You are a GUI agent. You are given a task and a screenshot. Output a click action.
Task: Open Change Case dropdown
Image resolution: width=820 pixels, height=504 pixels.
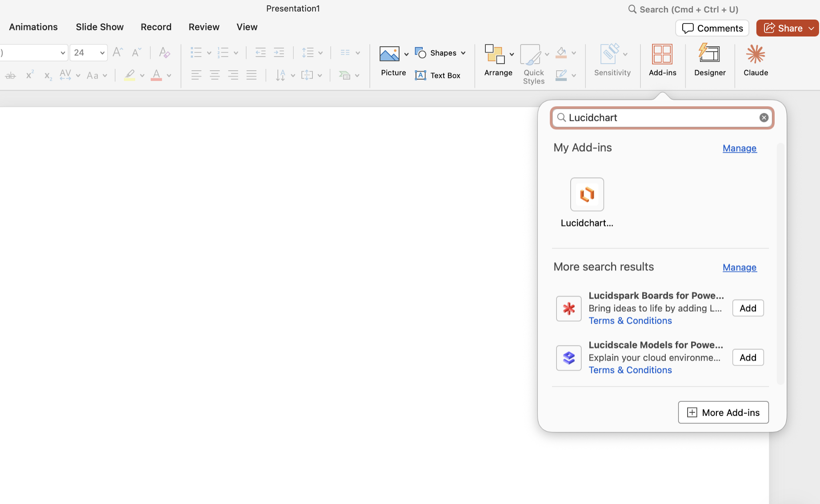coord(96,76)
